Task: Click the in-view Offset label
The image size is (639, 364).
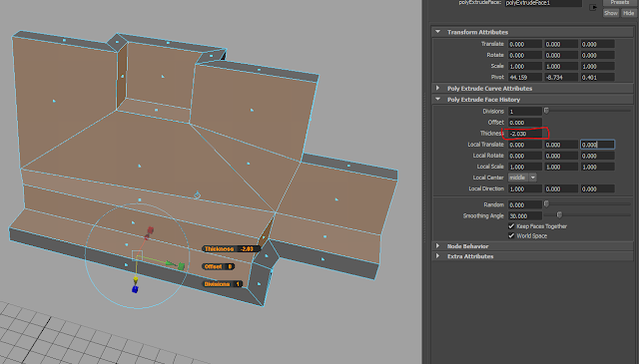Action: [x=213, y=266]
